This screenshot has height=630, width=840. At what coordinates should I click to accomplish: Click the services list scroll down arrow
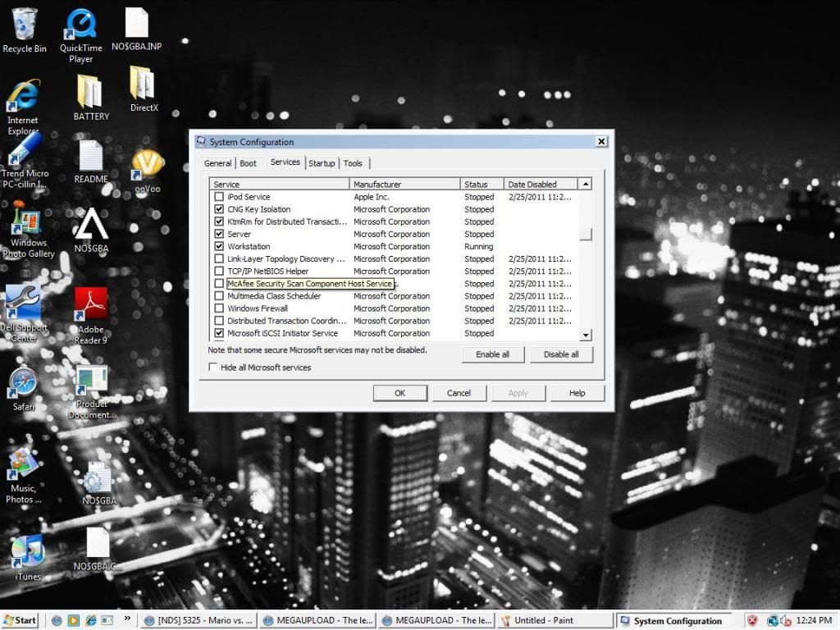[586, 335]
